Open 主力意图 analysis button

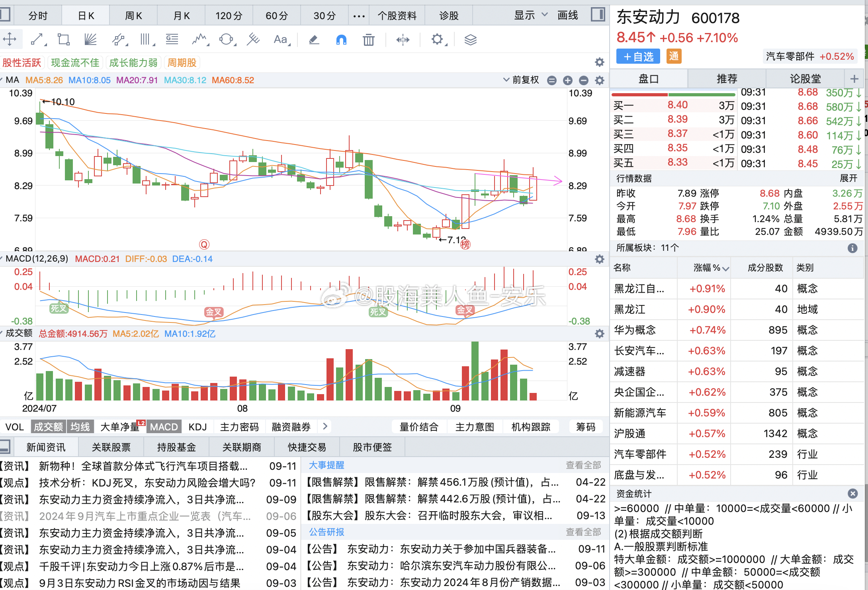pos(475,427)
